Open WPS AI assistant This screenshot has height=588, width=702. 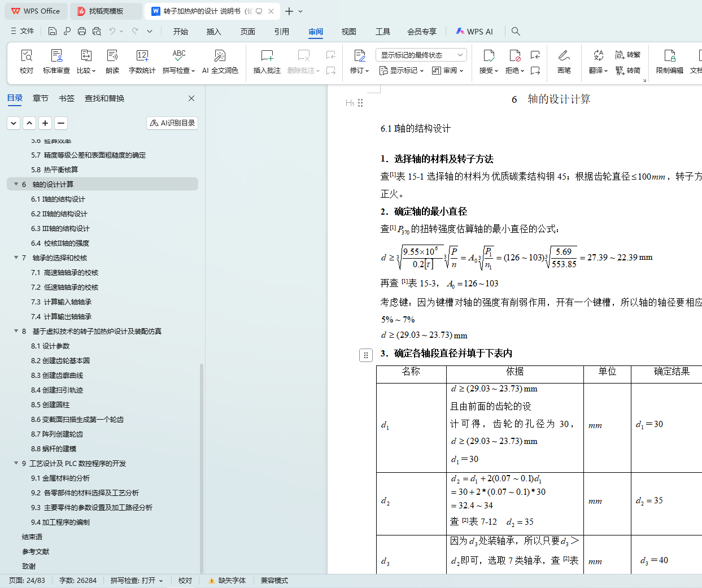click(474, 32)
